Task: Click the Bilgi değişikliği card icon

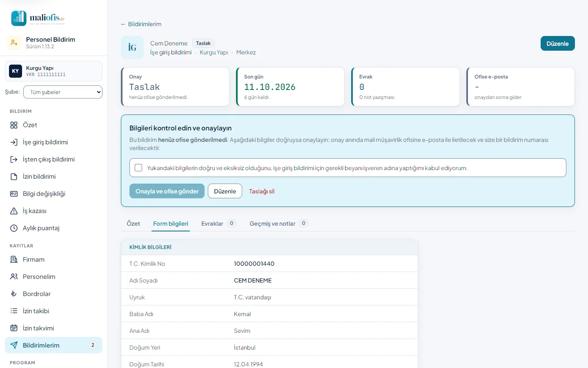Action: [14, 194]
